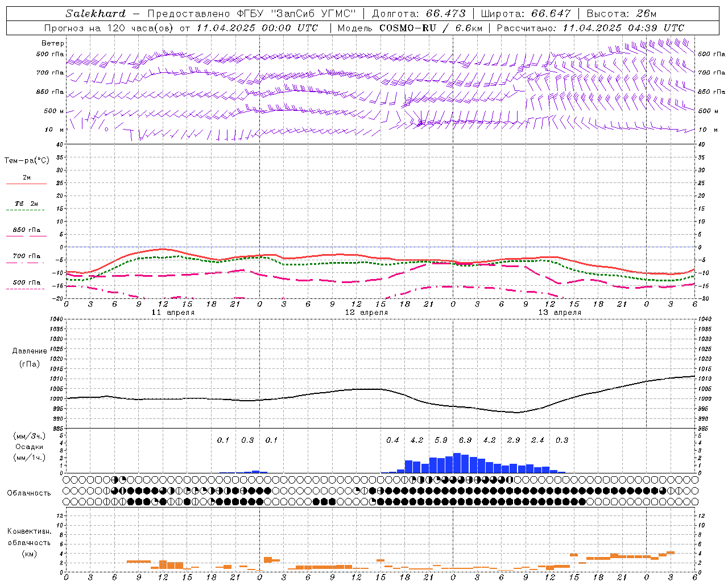Click the provider text ФГБУ "ЗапСиб УГМС"
This screenshot has width=728, height=582.
click(296, 14)
